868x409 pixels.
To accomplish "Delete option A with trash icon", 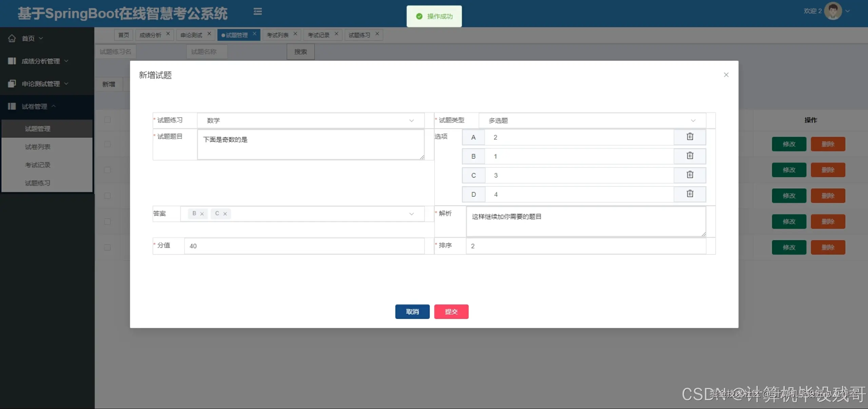I will (x=690, y=137).
